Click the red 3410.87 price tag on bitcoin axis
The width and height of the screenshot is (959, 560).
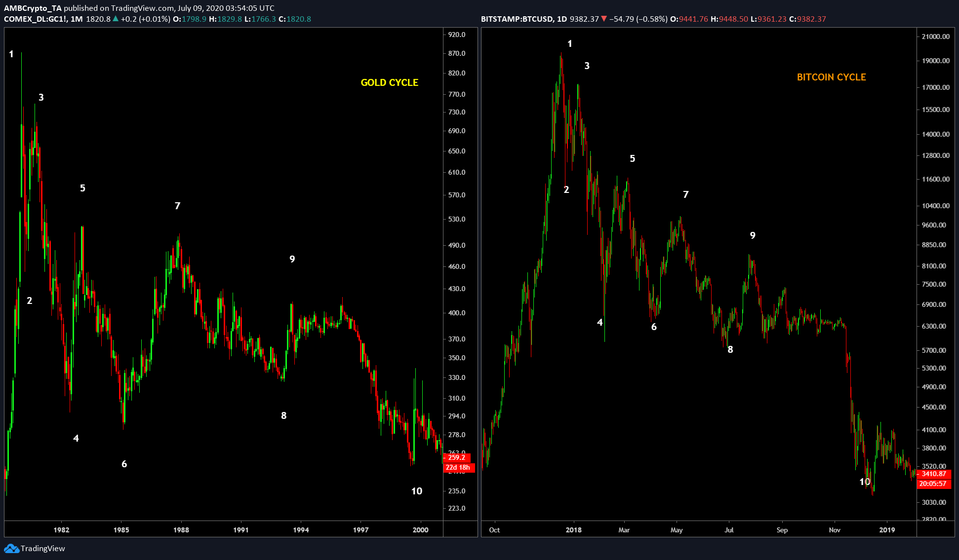[934, 474]
